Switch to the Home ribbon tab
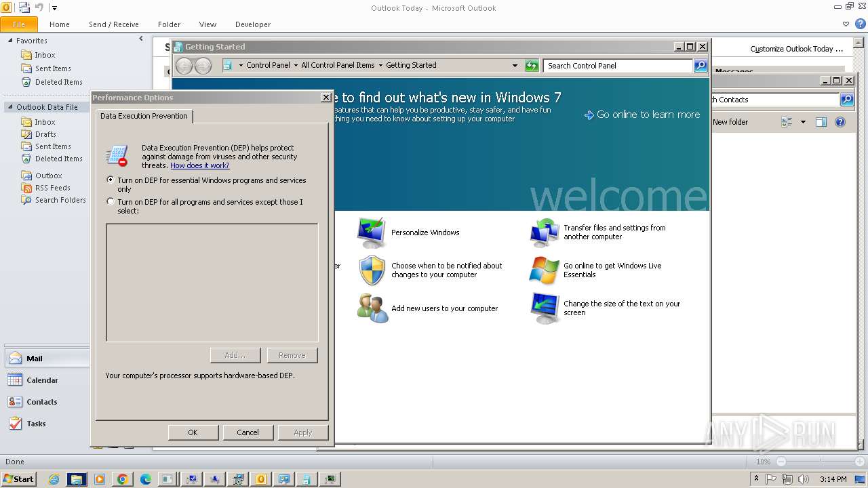Viewport: 868px width, 488px height. pos(60,24)
